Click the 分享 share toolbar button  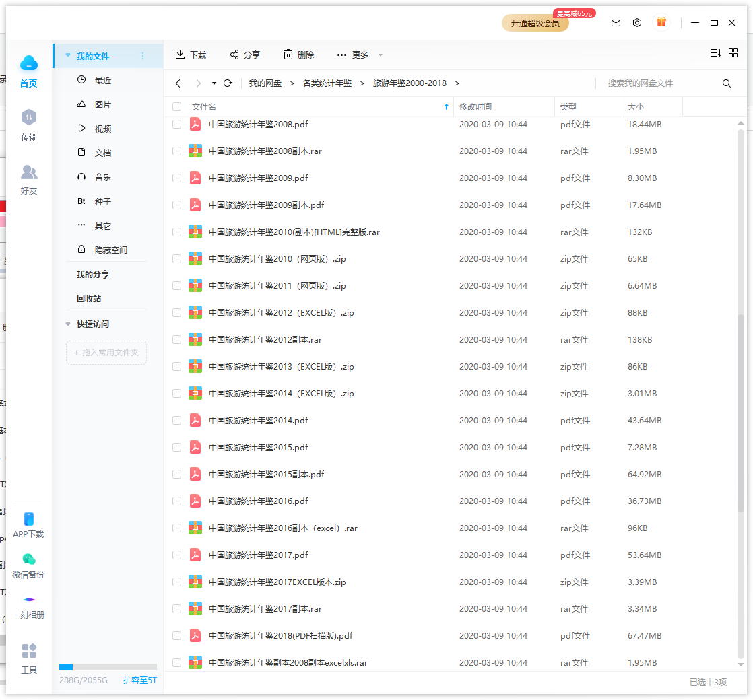[x=245, y=55]
